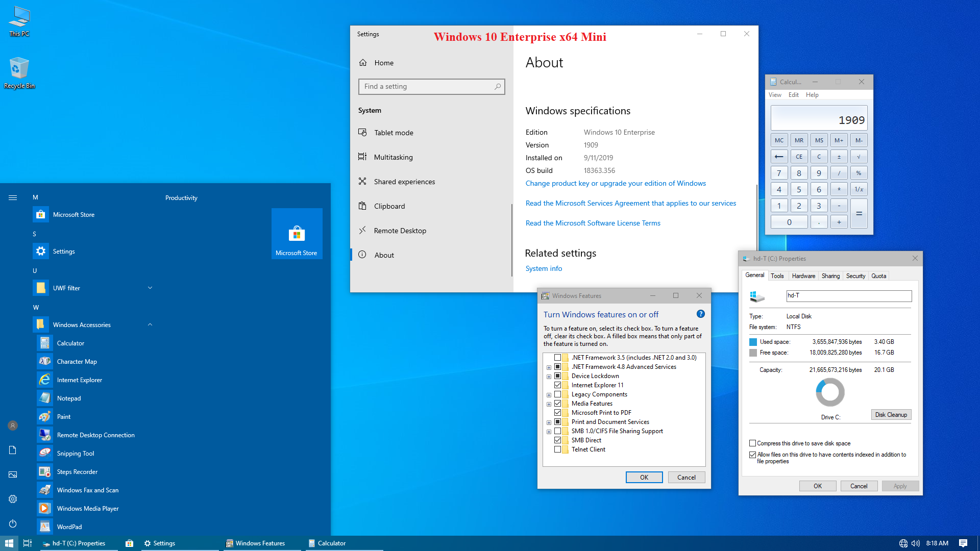Enable Telnet Client checkbox
980x551 pixels.
click(557, 449)
